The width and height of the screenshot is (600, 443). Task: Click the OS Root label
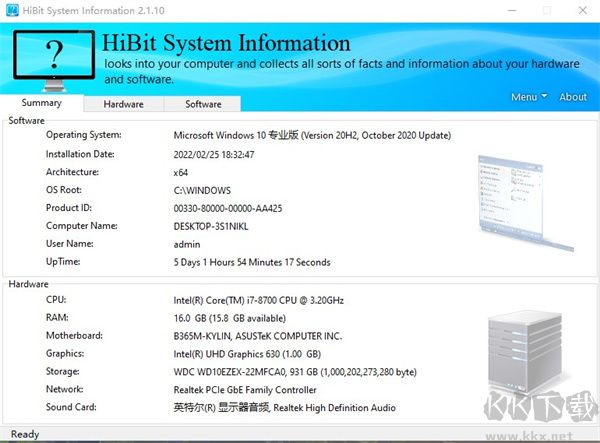(64, 190)
